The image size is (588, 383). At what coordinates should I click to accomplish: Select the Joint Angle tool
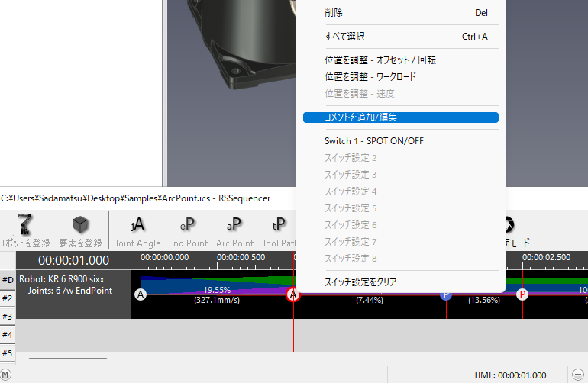click(137, 226)
